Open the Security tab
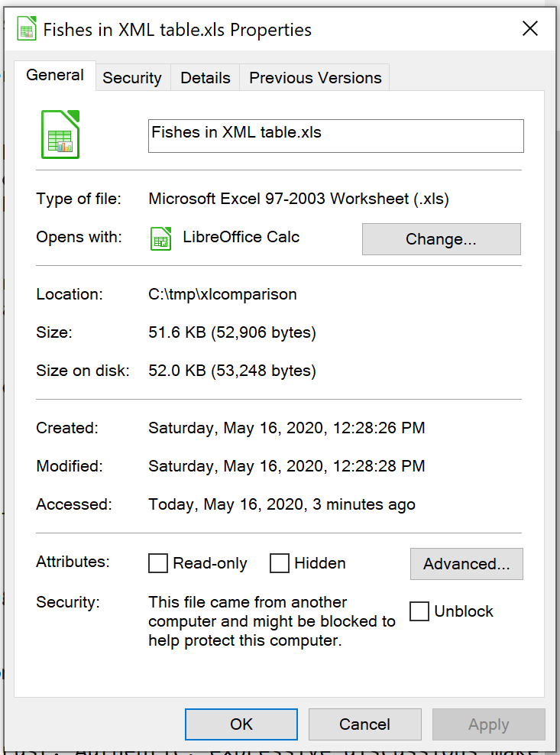Image resolution: width=560 pixels, height=755 pixels. tap(132, 77)
